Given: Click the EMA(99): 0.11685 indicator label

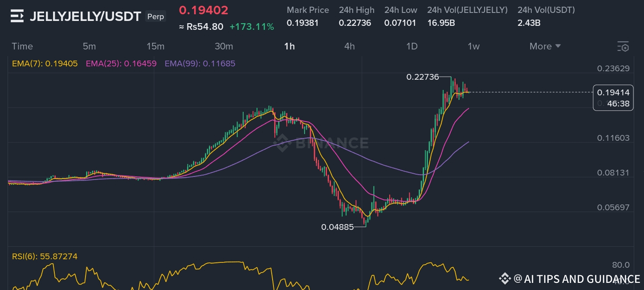Looking at the screenshot, I should [x=200, y=64].
